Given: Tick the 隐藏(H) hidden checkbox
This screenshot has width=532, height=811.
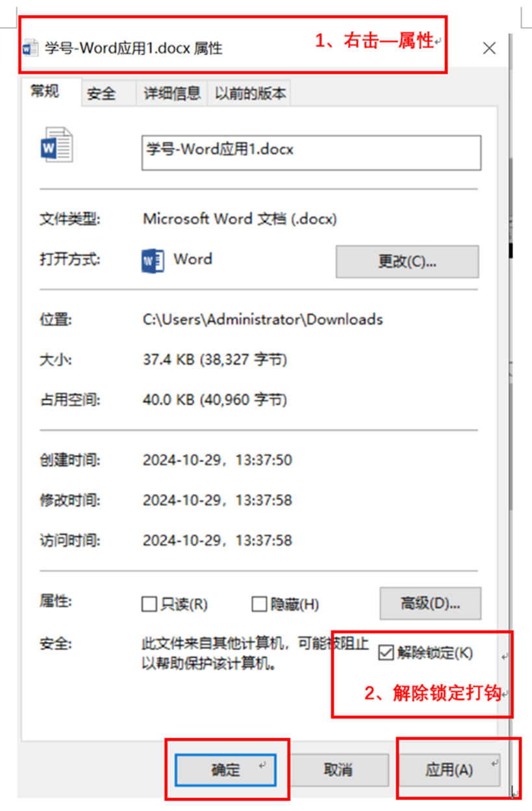Looking at the screenshot, I should [259, 604].
